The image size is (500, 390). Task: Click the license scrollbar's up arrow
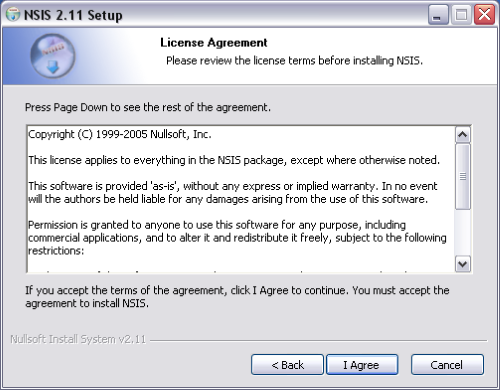pos(463,135)
